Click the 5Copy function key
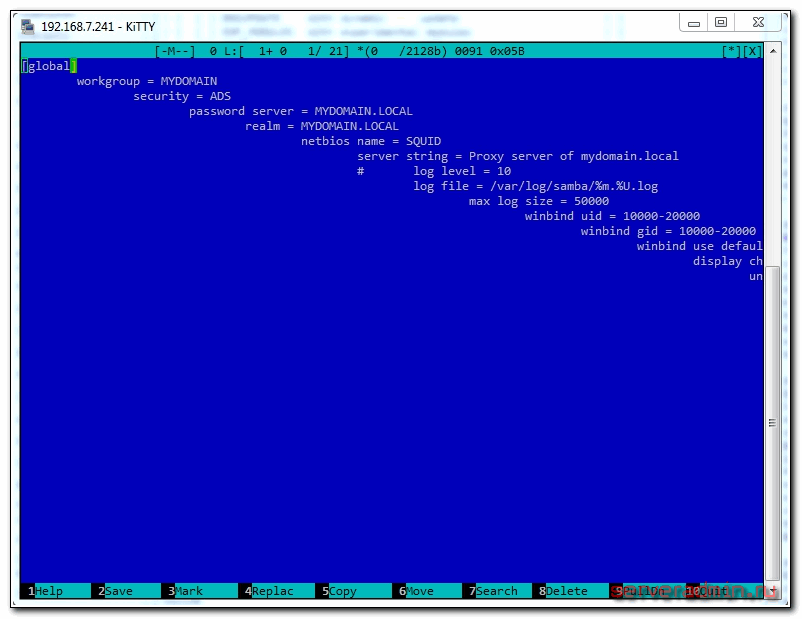Viewport: 802px width, 619px height. coord(339,591)
